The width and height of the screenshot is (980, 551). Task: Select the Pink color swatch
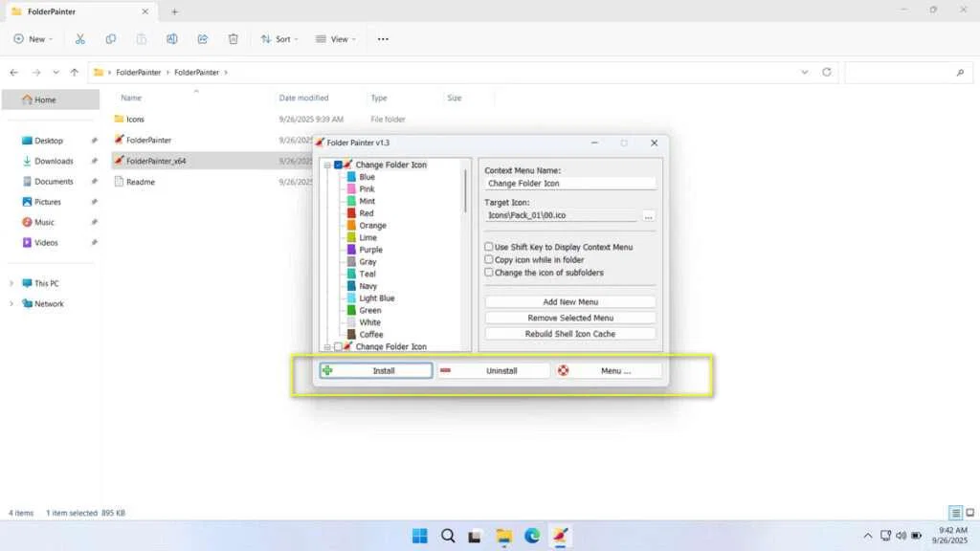(351, 189)
